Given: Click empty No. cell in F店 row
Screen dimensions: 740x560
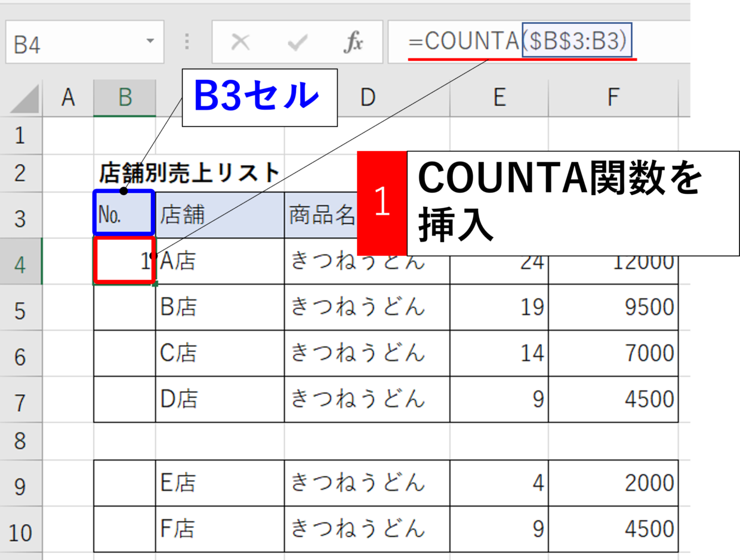Looking at the screenshot, I should point(125,529).
